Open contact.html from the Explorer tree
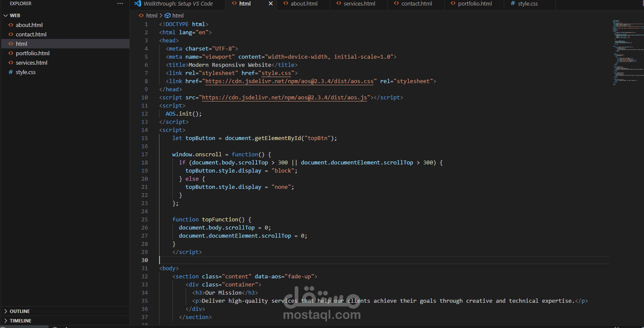 [x=31, y=34]
